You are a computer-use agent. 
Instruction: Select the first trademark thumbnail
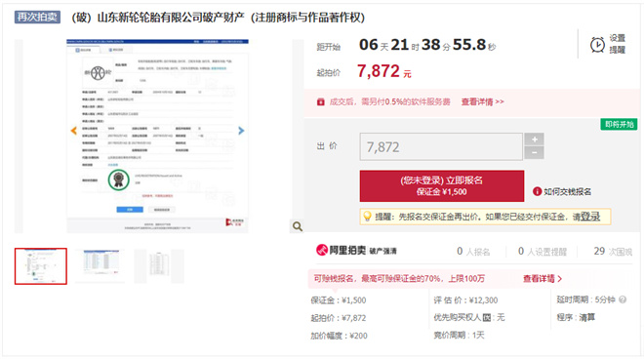click(41, 266)
